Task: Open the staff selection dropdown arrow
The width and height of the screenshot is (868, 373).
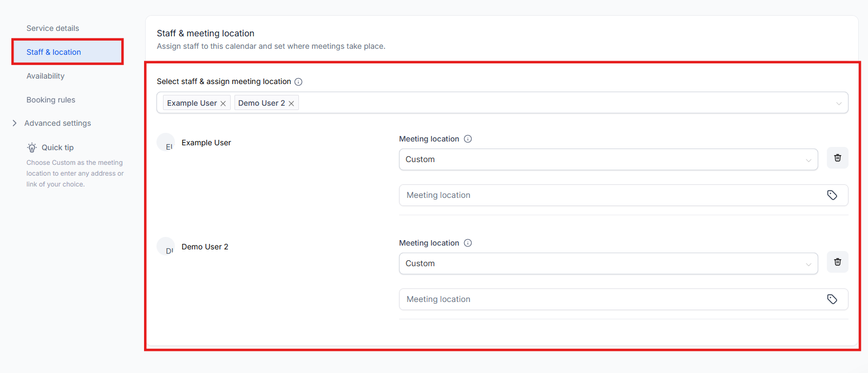Action: tap(838, 103)
